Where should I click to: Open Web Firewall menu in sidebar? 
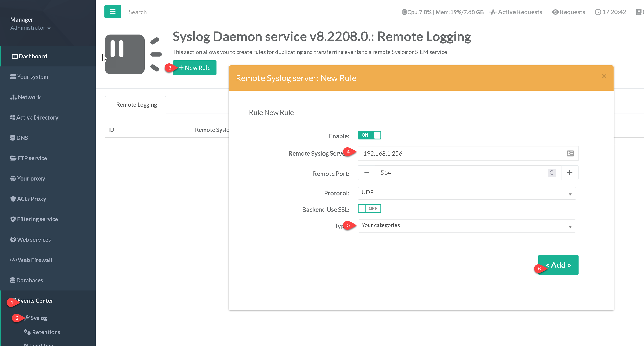point(35,260)
